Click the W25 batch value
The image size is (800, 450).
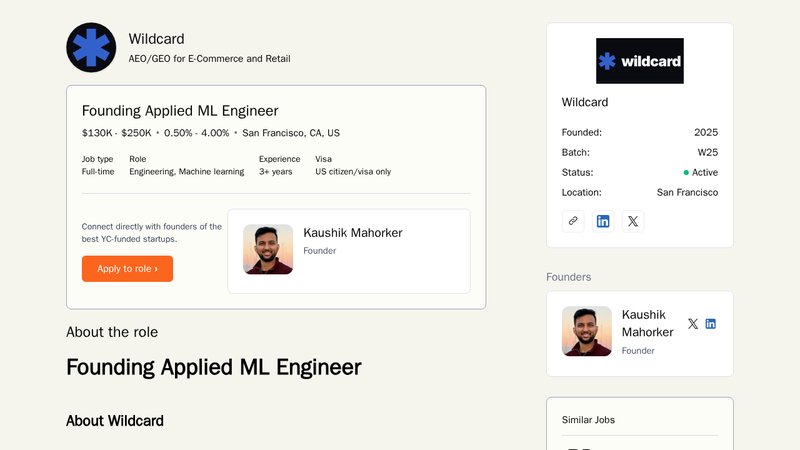[x=708, y=152]
